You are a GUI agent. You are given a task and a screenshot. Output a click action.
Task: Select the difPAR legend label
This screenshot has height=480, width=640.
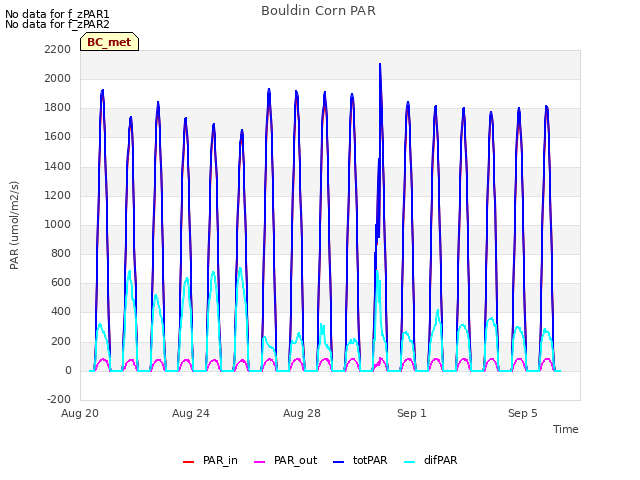[x=440, y=460]
